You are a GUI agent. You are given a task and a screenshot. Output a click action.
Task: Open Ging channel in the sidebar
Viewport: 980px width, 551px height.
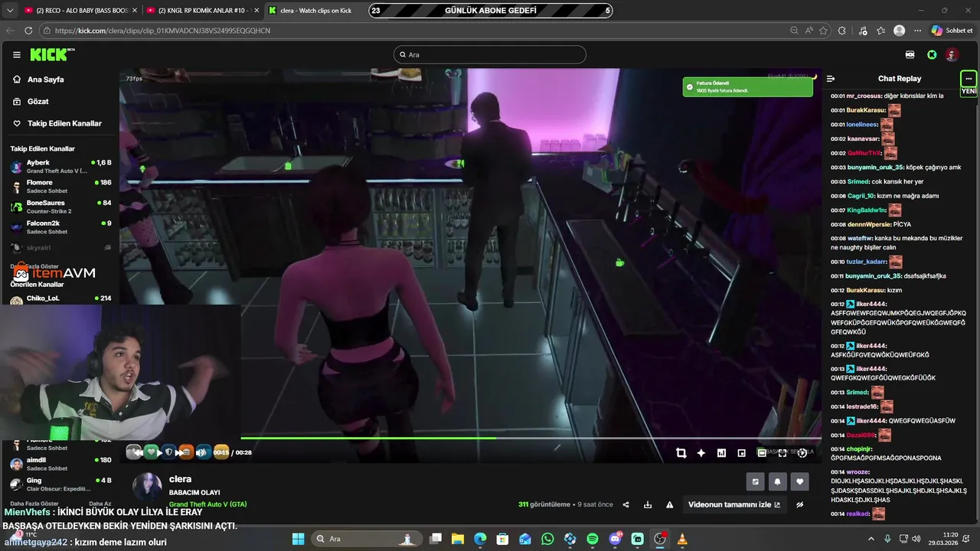click(x=60, y=484)
